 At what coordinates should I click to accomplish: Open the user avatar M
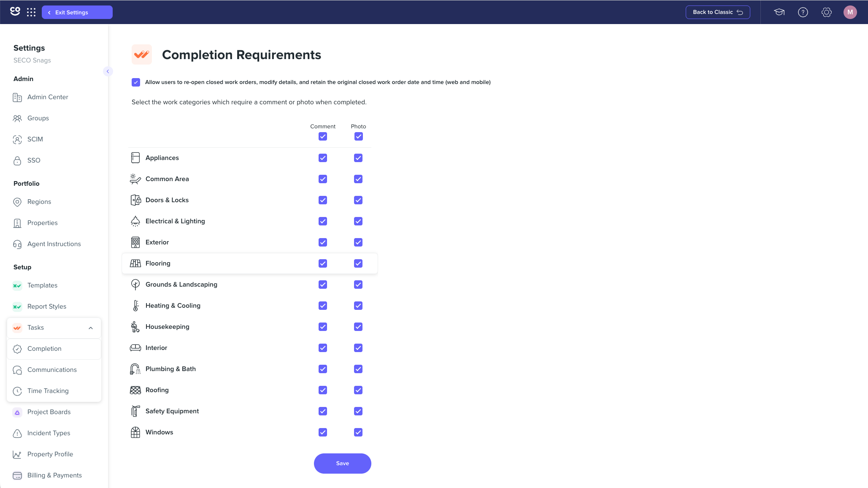(x=850, y=12)
